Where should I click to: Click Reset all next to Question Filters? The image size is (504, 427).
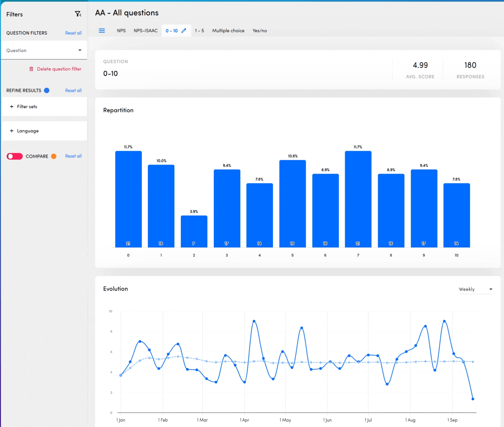coord(73,33)
